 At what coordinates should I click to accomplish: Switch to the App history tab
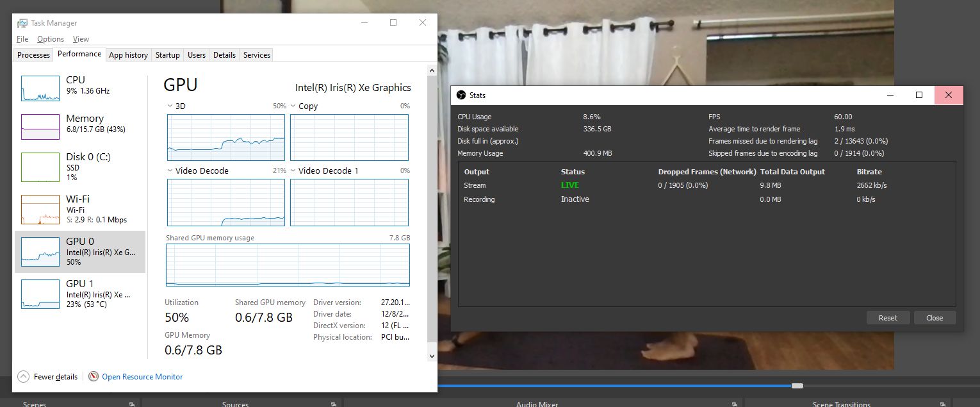128,55
